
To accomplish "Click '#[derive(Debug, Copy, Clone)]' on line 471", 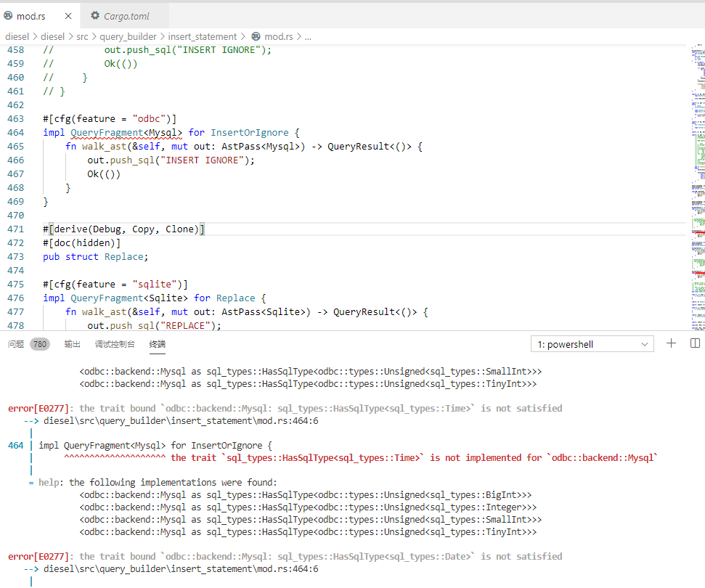I will pos(123,229).
